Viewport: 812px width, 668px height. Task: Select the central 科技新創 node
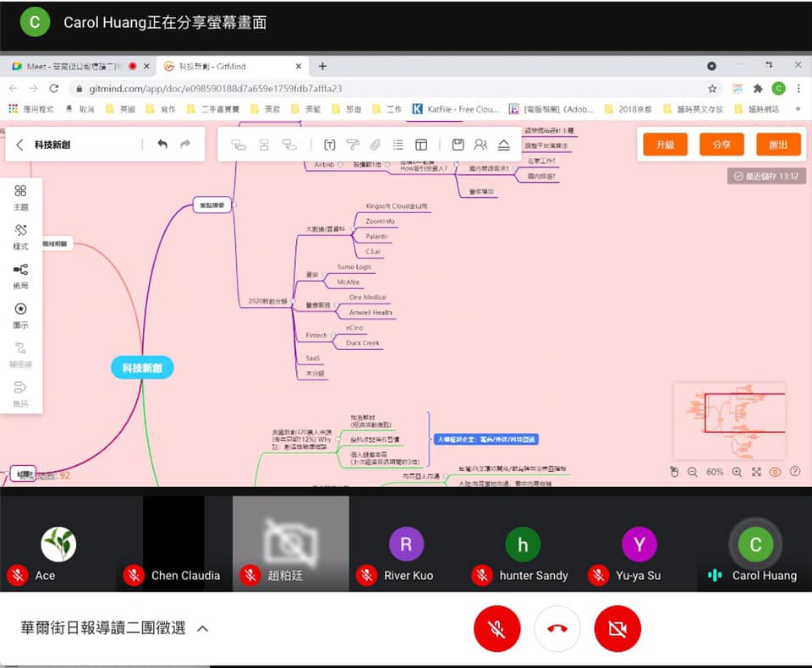(x=142, y=368)
